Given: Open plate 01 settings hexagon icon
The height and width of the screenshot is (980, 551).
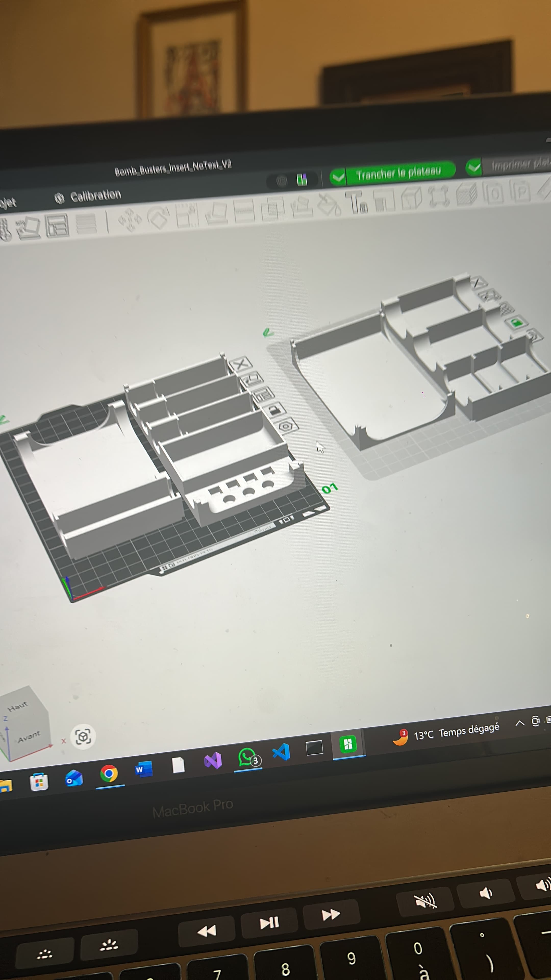Looking at the screenshot, I should [x=286, y=426].
